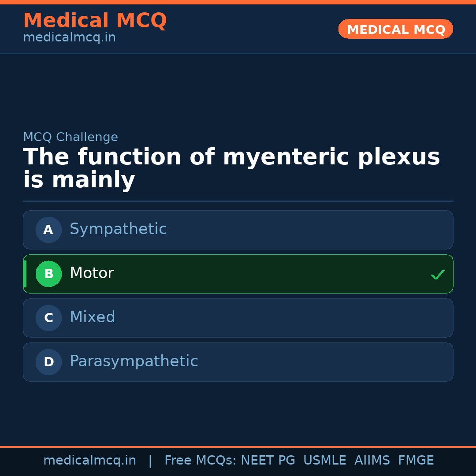
Task: Open the USMLE category
Action: click(x=325, y=460)
